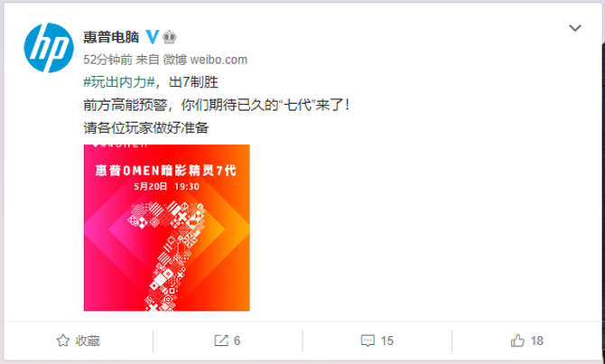This screenshot has height=364, width=605.
Task: Click the crown membership icon
Action: coord(170,37)
